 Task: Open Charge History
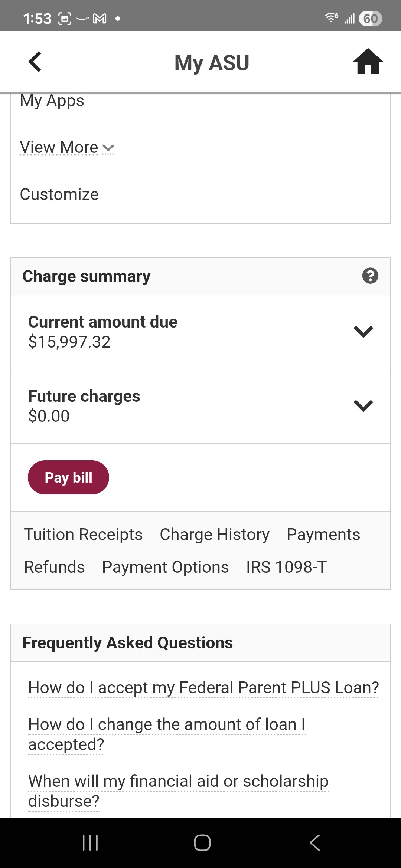tap(215, 535)
